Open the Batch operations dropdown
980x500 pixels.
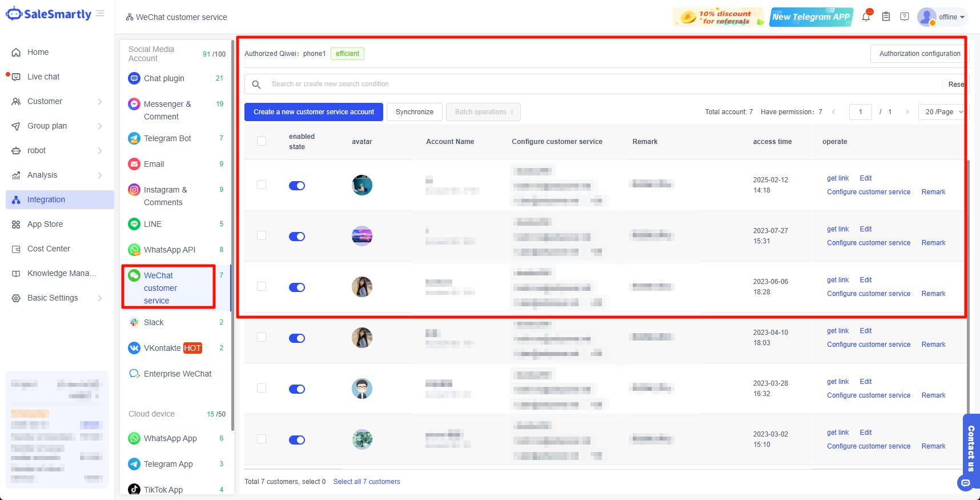(483, 112)
